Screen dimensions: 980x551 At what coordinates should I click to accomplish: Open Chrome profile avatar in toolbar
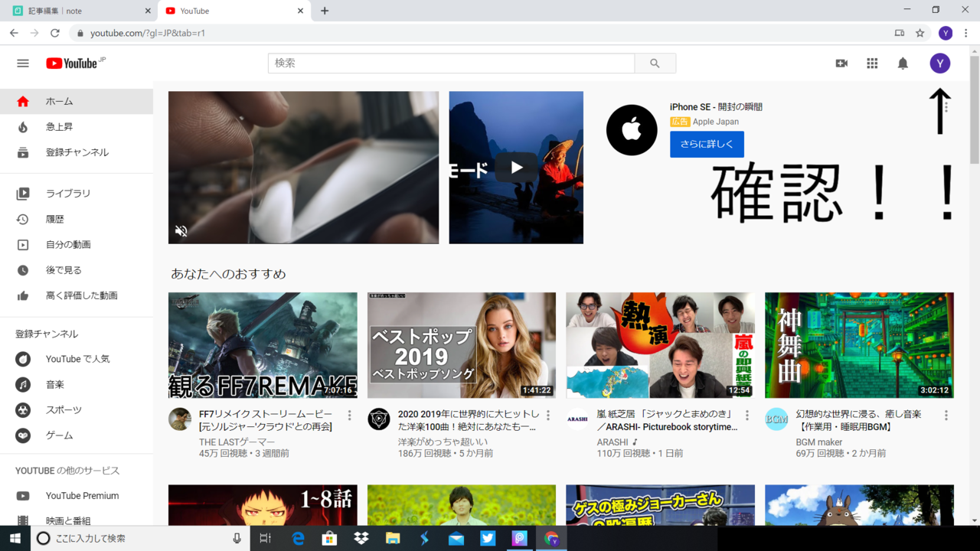click(x=946, y=33)
